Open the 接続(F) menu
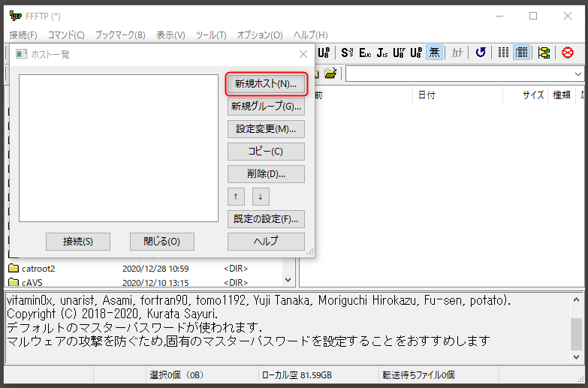588x388 pixels. click(23, 35)
